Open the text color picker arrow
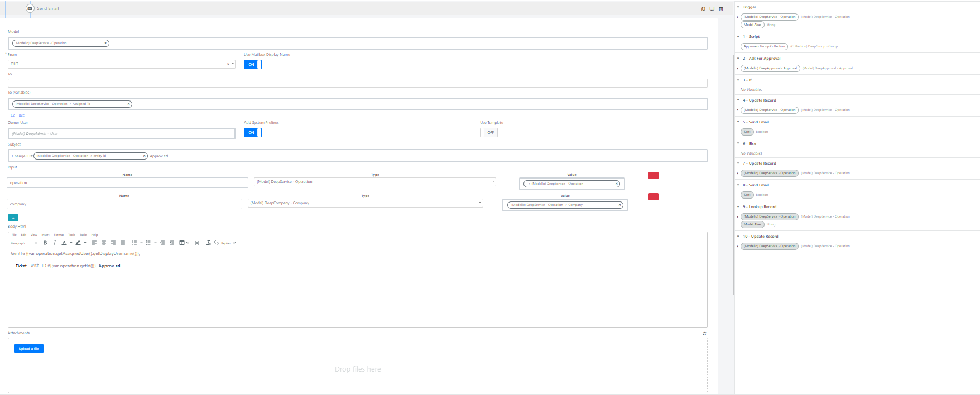This screenshot has height=395, width=980. 71,243
